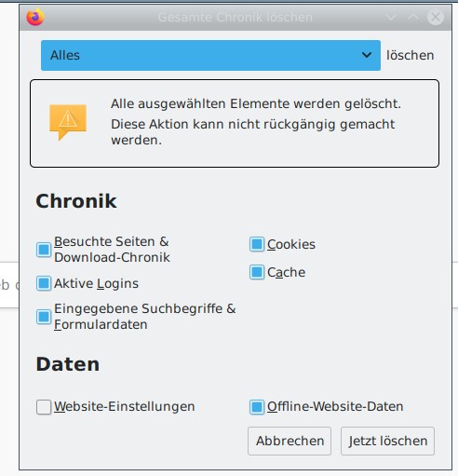Image resolution: width=458 pixels, height=476 pixels.
Task: Disable Eingegebene Suchbegriffe & Formulardaten checkbox
Action: click(x=44, y=317)
